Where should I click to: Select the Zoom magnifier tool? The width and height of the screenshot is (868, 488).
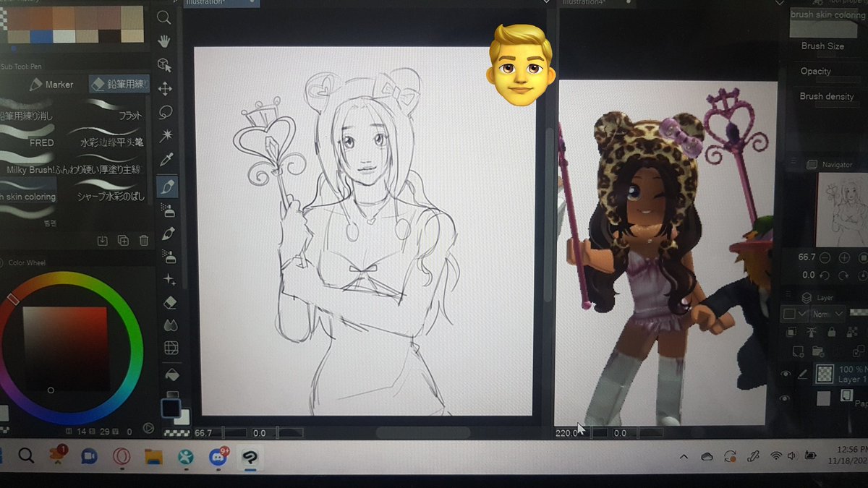164,17
